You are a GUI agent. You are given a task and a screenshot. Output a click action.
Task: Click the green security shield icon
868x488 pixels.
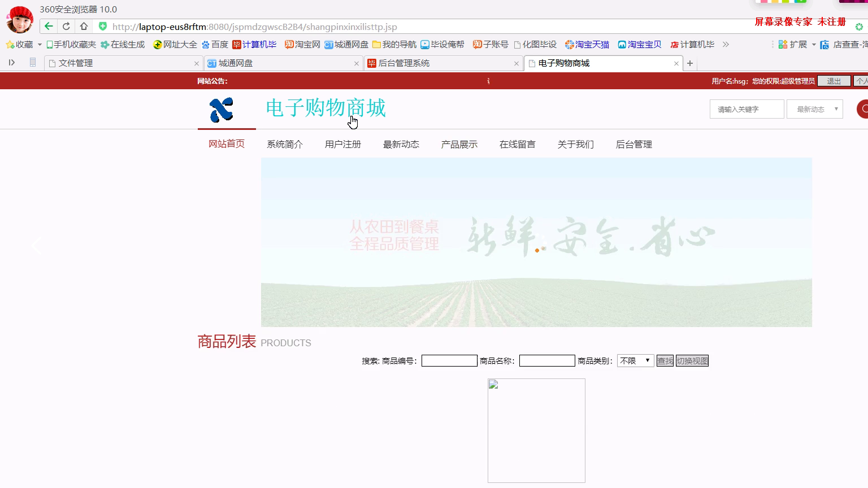pos(102,26)
